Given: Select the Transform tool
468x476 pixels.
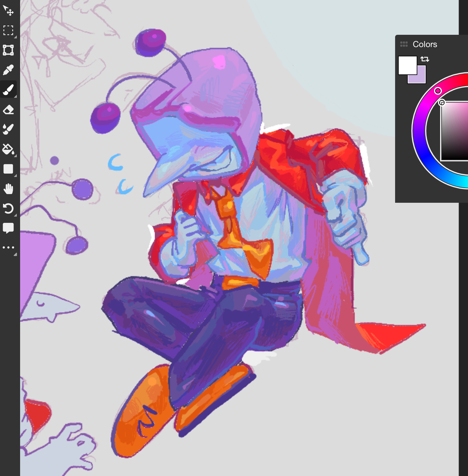Looking at the screenshot, I should [x=8, y=50].
